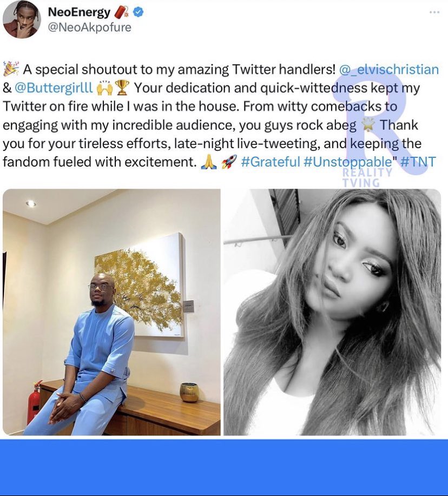Click the blue banner below the photos

click(224, 467)
